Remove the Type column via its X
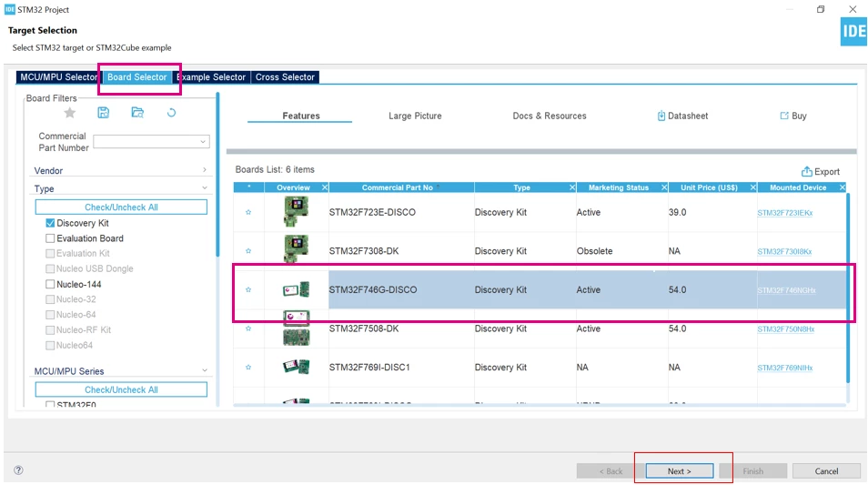868x485 pixels. pyautogui.click(x=572, y=187)
